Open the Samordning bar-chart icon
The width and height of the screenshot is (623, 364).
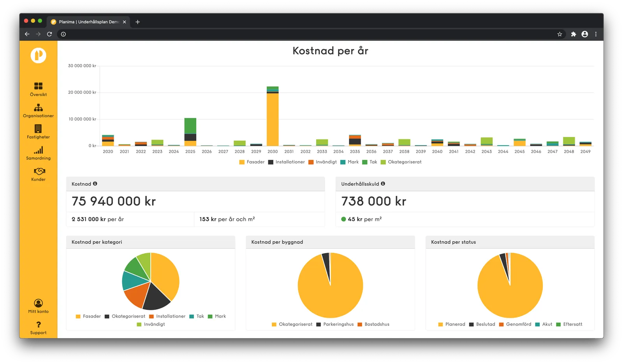38,150
